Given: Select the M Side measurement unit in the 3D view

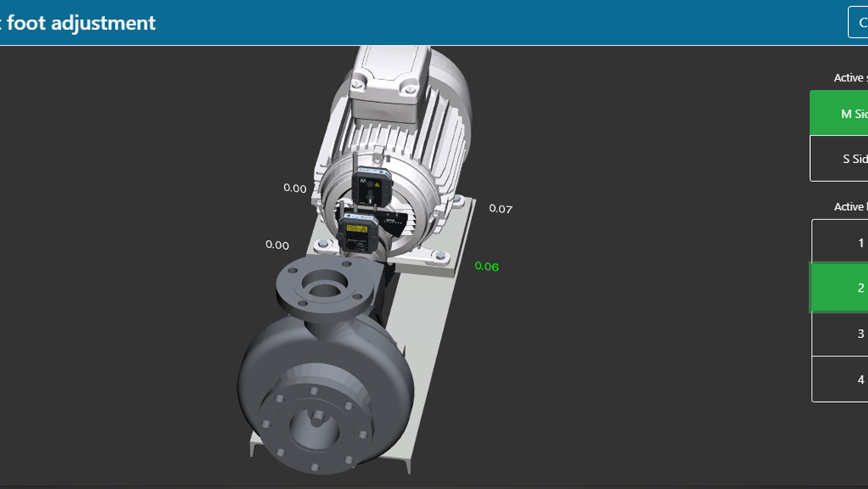Looking at the screenshot, I should pos(371,187).
